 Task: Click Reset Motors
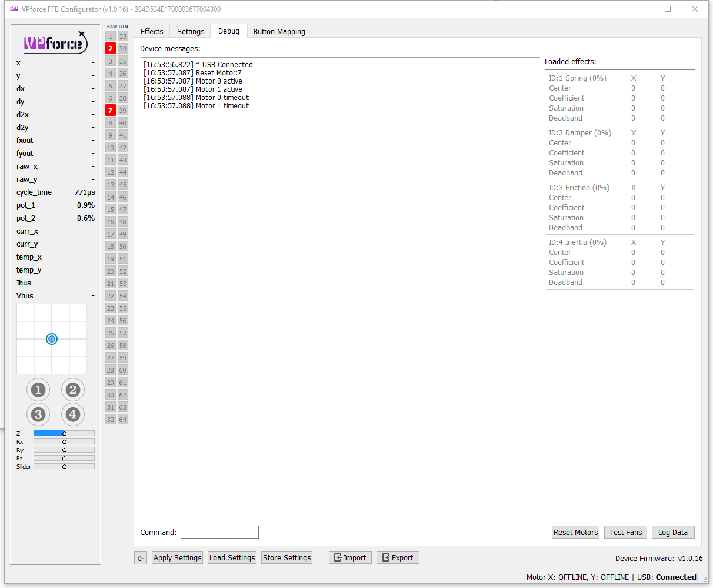575,532
